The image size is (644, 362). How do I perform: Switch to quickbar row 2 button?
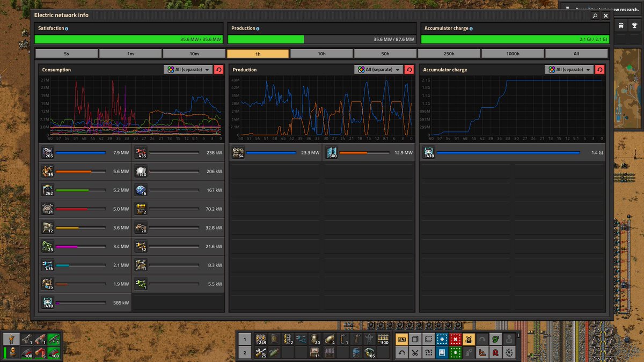click(244, 352)
